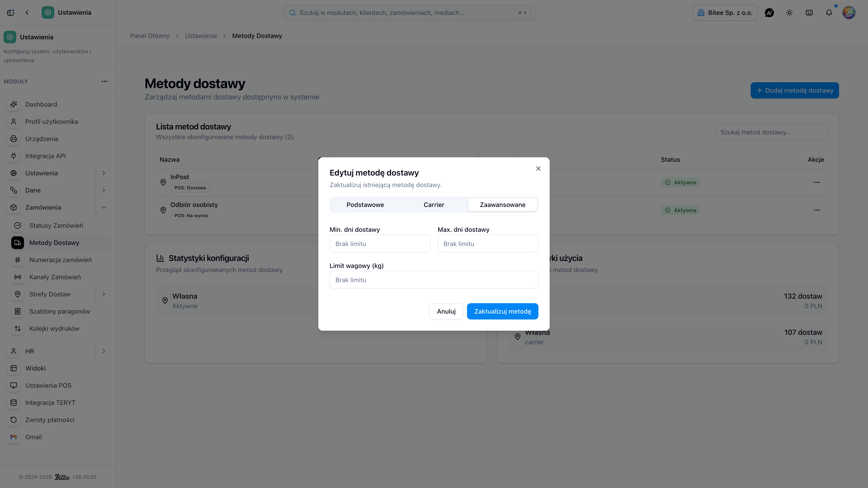Focus the Max. dni dostawy field
Viewport: 868px width, 488px height.
pyautogui.click(x=488, y=244)
